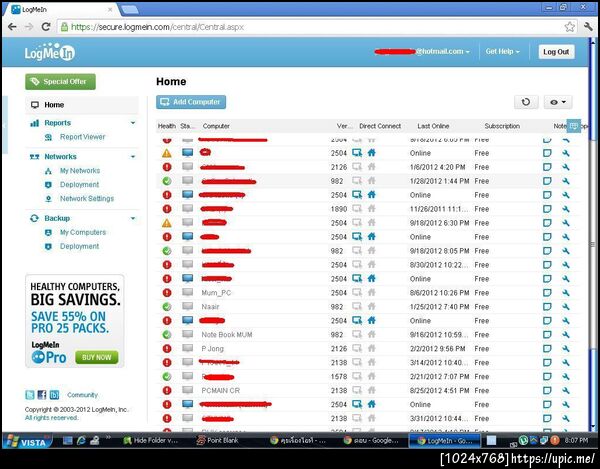Viewport: 600px width, 469px height.
Task: Open the hotmail.com account dropdown
Action: [422, 51]
